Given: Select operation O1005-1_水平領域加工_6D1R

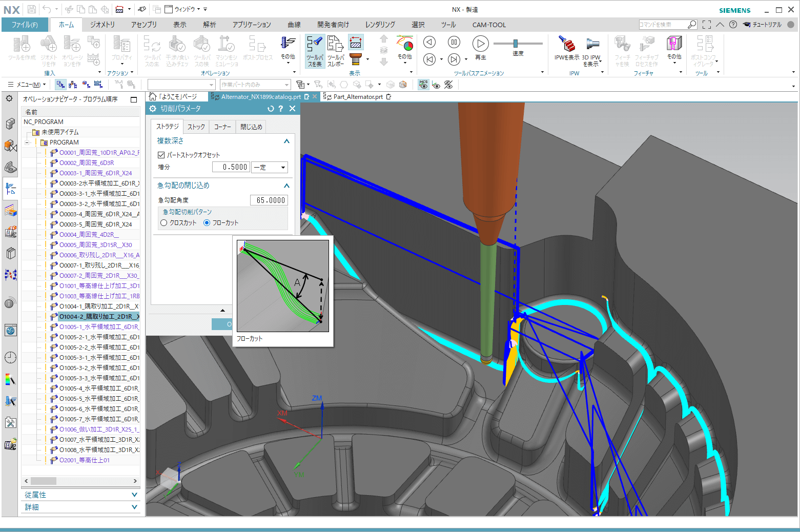Looking at the screenshot, I should (x=99, y=327).
